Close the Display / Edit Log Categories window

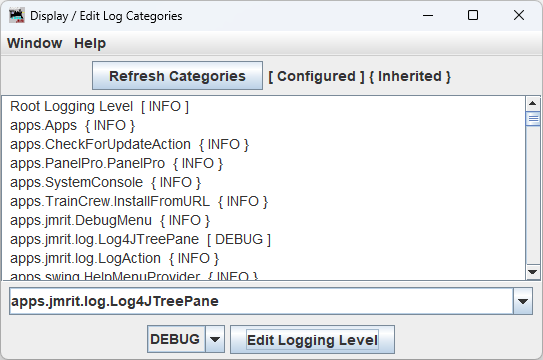pos(519,16)
